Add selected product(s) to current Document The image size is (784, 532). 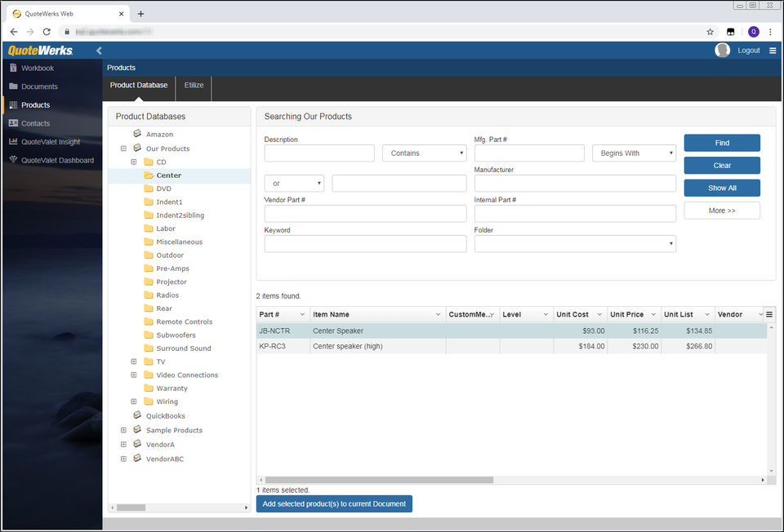tap(334, 504)
